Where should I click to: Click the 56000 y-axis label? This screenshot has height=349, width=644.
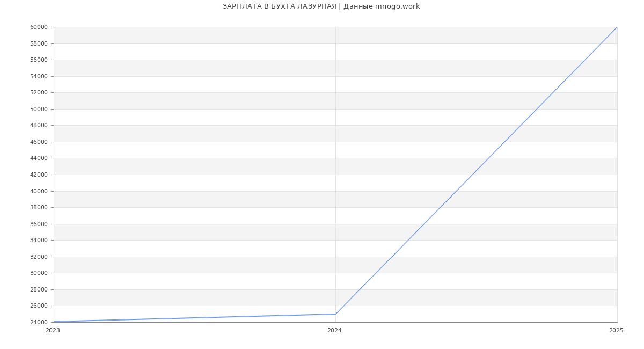click(39, 60)
